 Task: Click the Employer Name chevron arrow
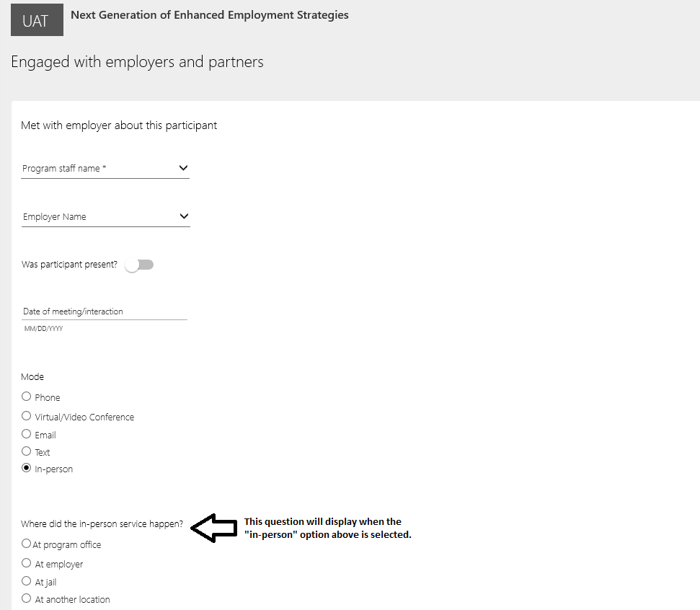184,216
